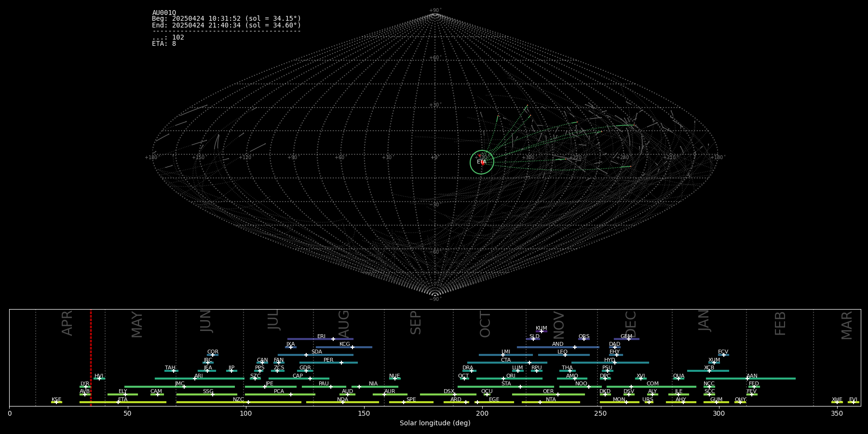Select the QUA shower bar

pyautogui.click(x=678, y=379)
